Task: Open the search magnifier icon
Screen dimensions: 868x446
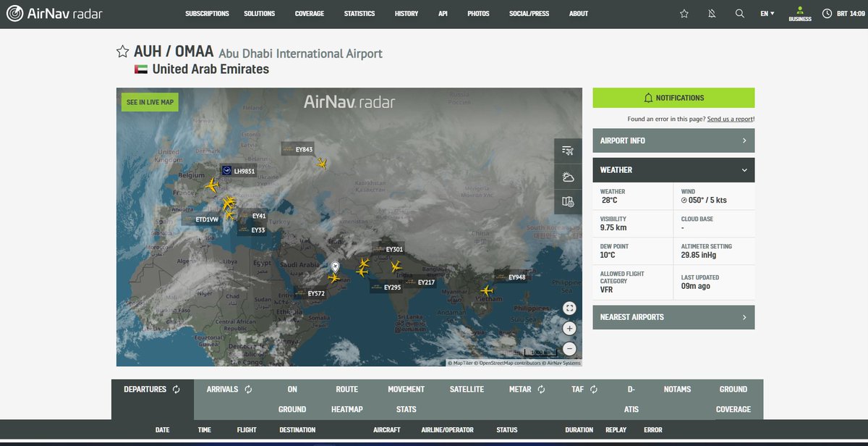Action: [739, 14]
